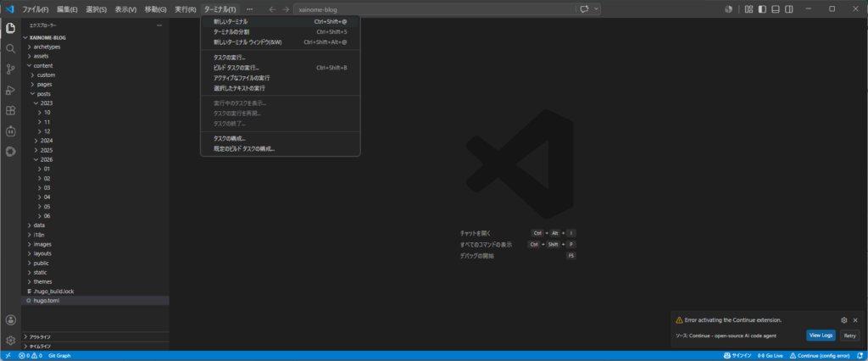Click Git Graph in status bar
Screen dimensions: 868x361
[x=59, y=355]
